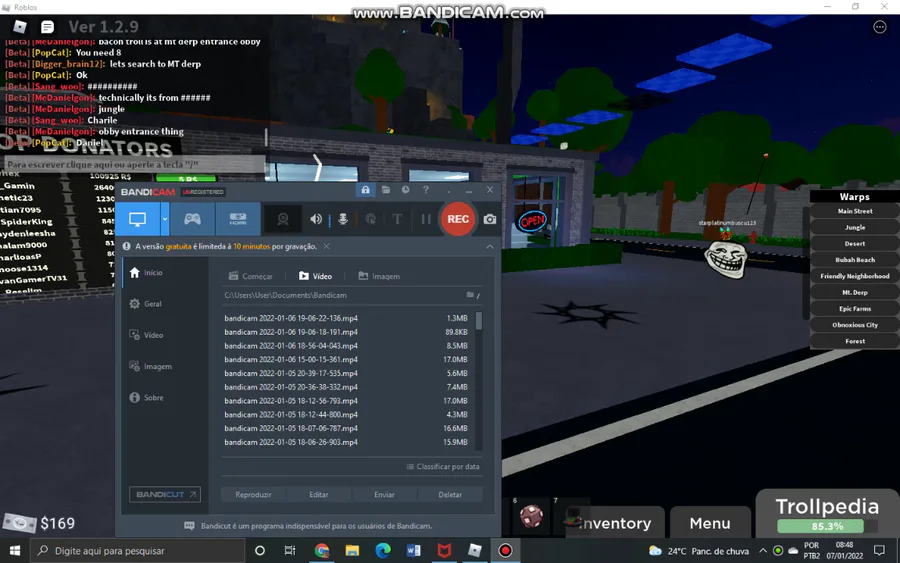Screen dimensions: 900x563
Task: Warp to Bubah Beach
Action: click(855, 260)
